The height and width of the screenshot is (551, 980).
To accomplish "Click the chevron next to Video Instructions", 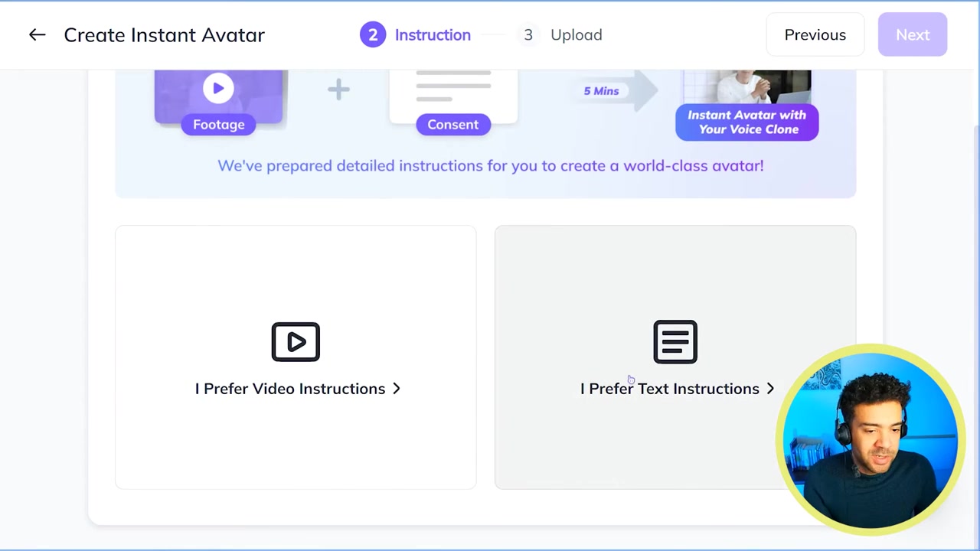I will pos(396,389).
